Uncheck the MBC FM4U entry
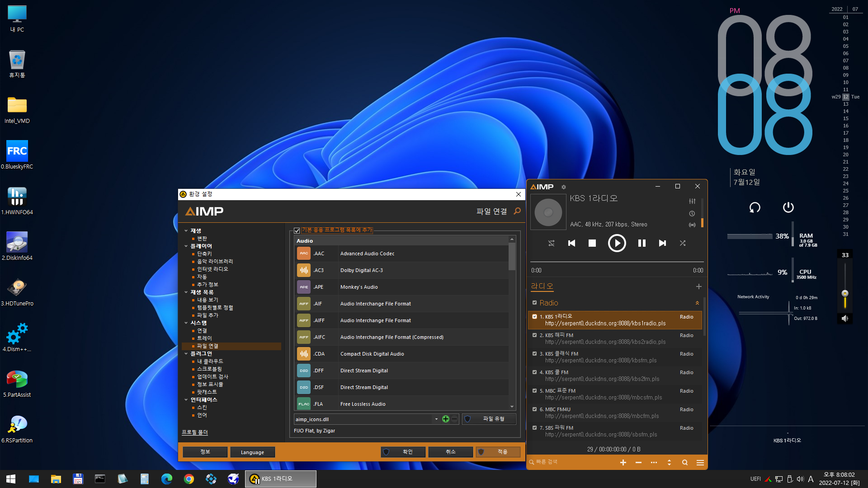Image resolution: width=868 pixels, height=488 pixels. tap(534, 409)
